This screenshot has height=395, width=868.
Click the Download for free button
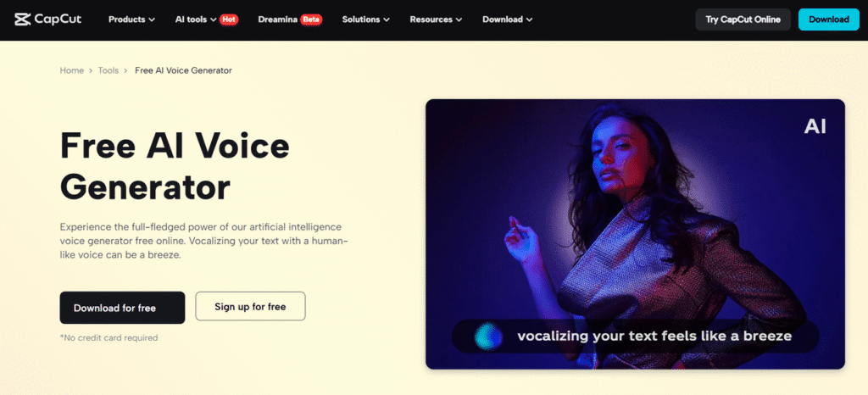pyautogui.click(x=122, y=308)
